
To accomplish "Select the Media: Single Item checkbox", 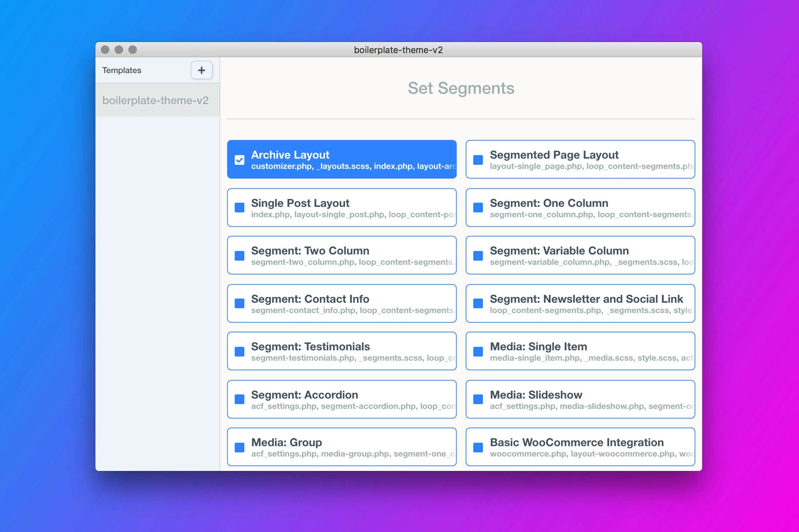I will pyautogui.click(x=478, y=351).
